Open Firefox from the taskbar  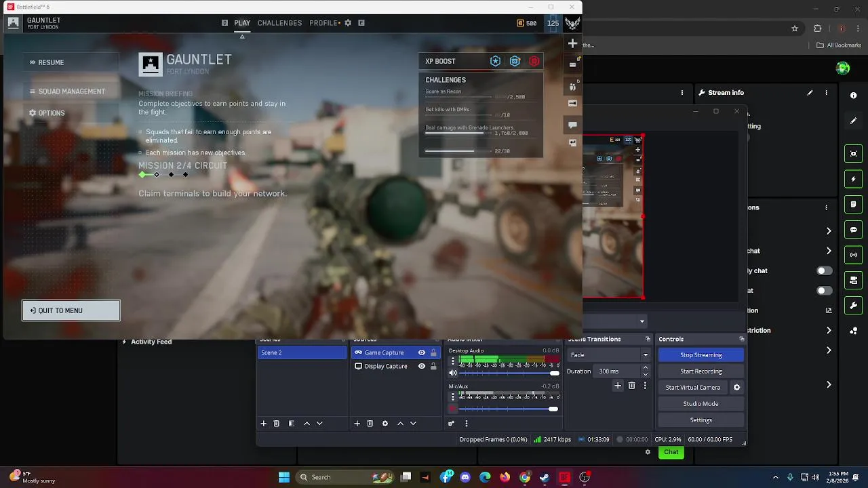coord(505,477)
